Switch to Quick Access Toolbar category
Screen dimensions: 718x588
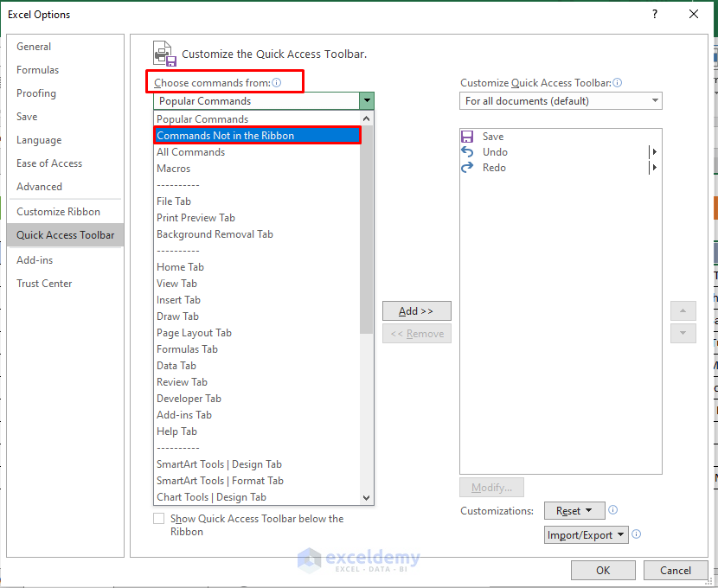tap(66, 235)
